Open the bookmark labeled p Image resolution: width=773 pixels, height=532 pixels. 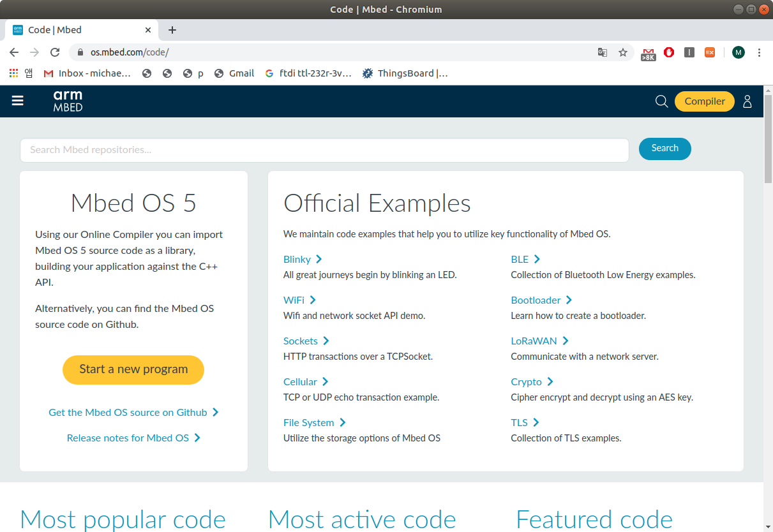(x=193, y=73)
